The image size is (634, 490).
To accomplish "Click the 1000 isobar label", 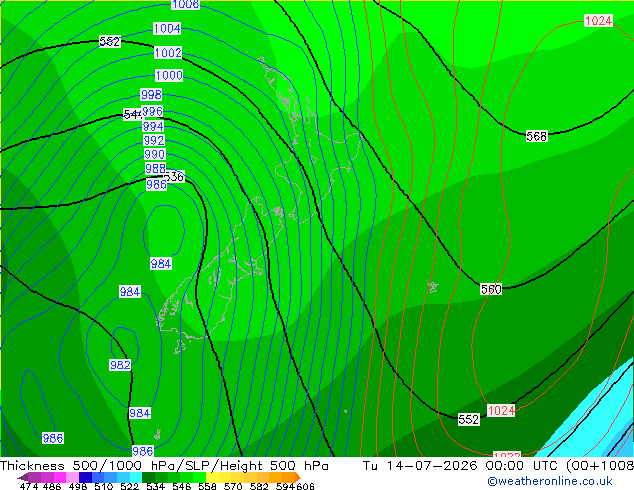I will (x=169, y=75).
